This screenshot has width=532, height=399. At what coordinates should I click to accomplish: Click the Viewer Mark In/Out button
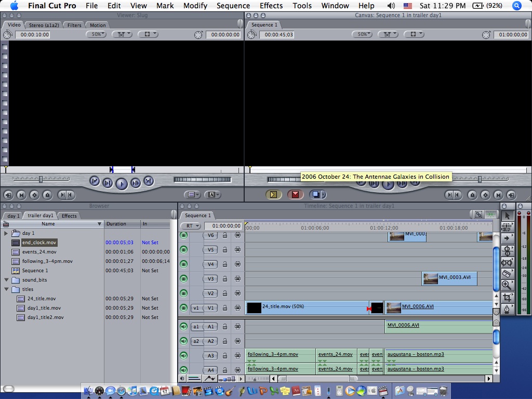(66, 195)
